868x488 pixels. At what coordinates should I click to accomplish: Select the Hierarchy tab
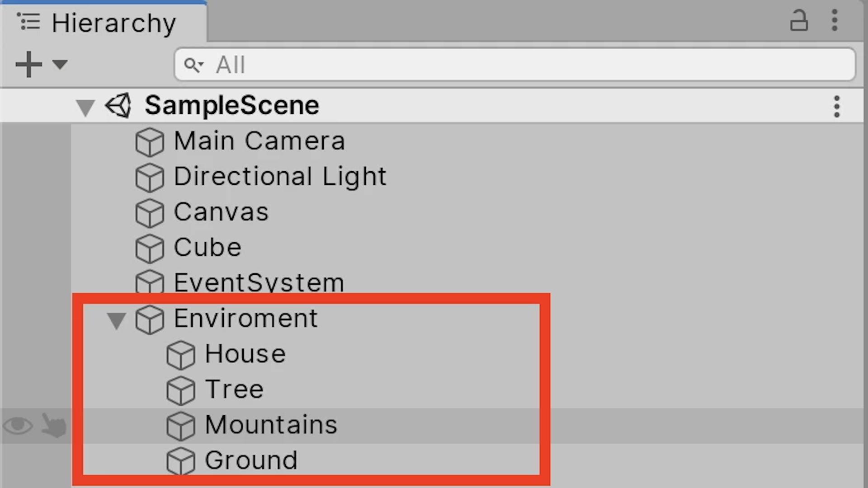tap(104, 23)
